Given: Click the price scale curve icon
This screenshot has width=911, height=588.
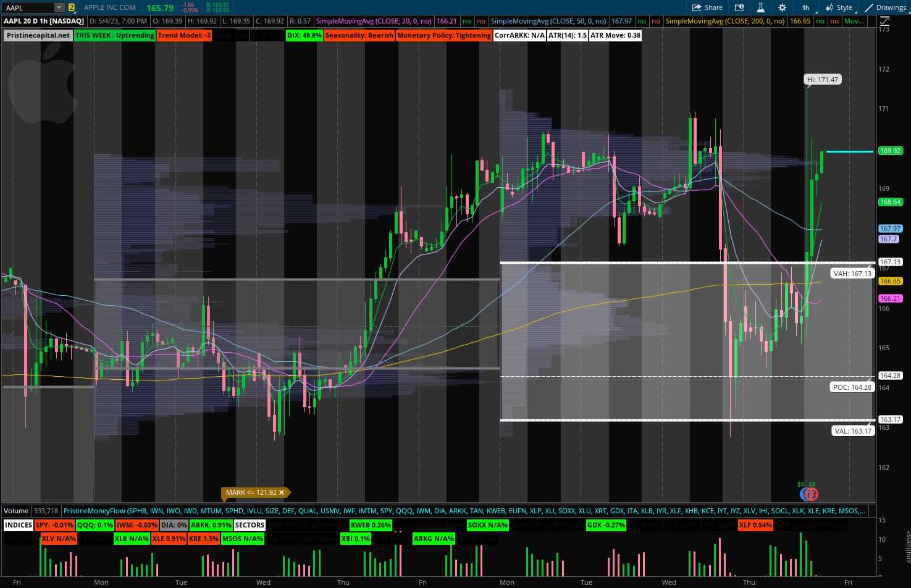Looking at the screenshot, I should pos(884,21).
